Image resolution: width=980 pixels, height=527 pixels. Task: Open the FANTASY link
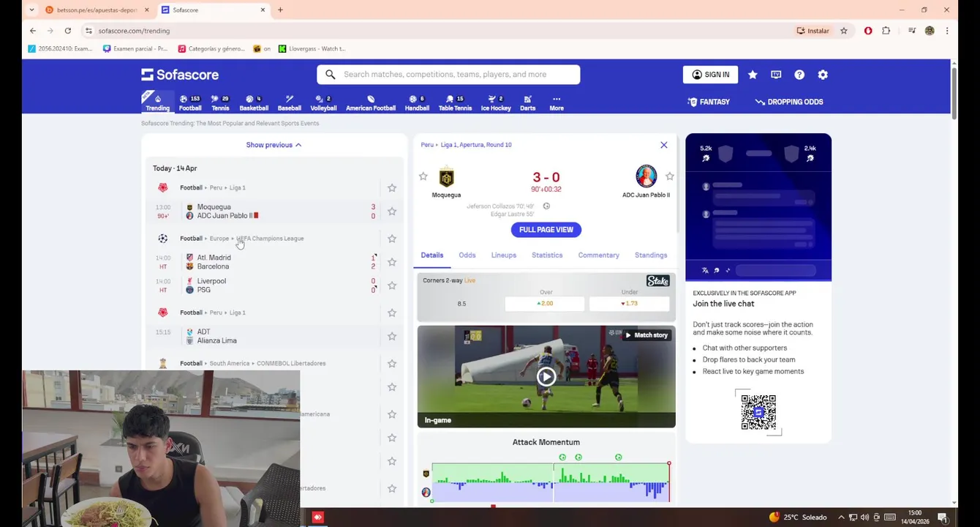tap(709, 102)
